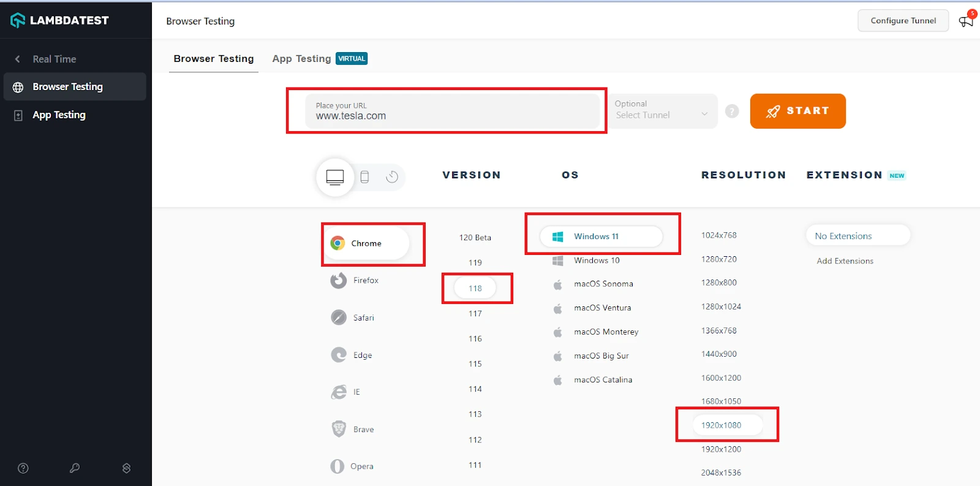Screen dimensions: 980x486
Task: Open App Testing in the sidebar
Action: point(75,115)
